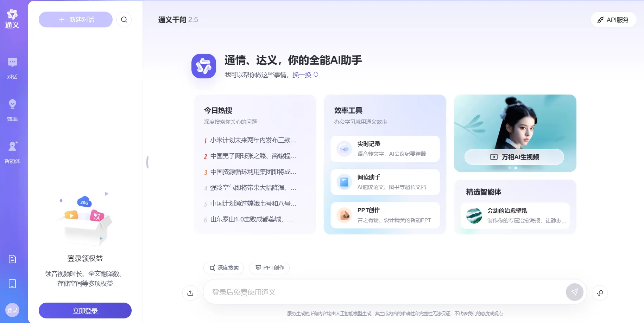Viewport: 644px width, 323px height.
Task: Open the 效率 lightbulb section in the sidebar
Action: (12, 110)
